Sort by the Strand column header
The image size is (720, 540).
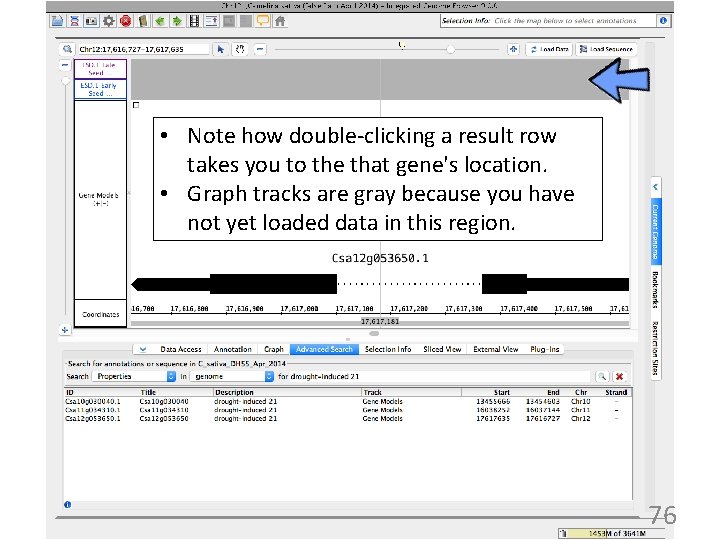pos(616,392)
